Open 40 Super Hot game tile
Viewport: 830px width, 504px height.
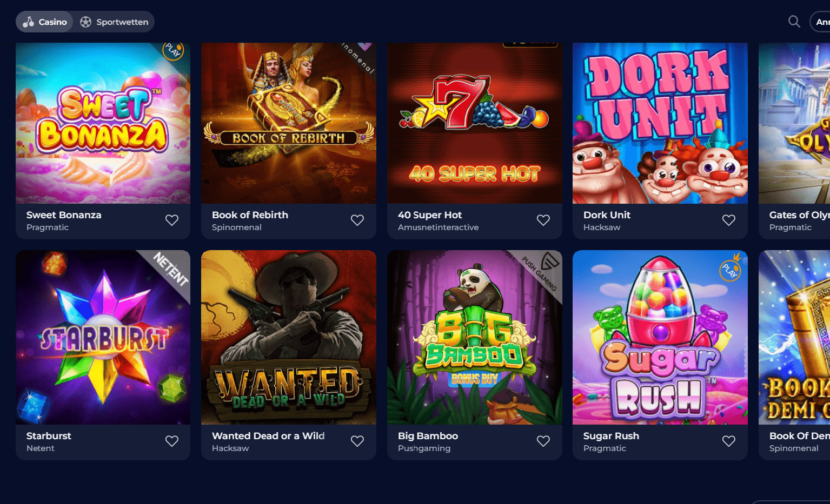coord(475,123)
